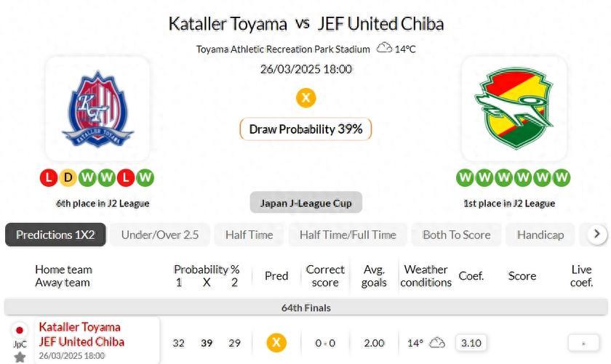
Task: Open the Kataller Toyama match link in the row
Action: [x=80, y=327]
